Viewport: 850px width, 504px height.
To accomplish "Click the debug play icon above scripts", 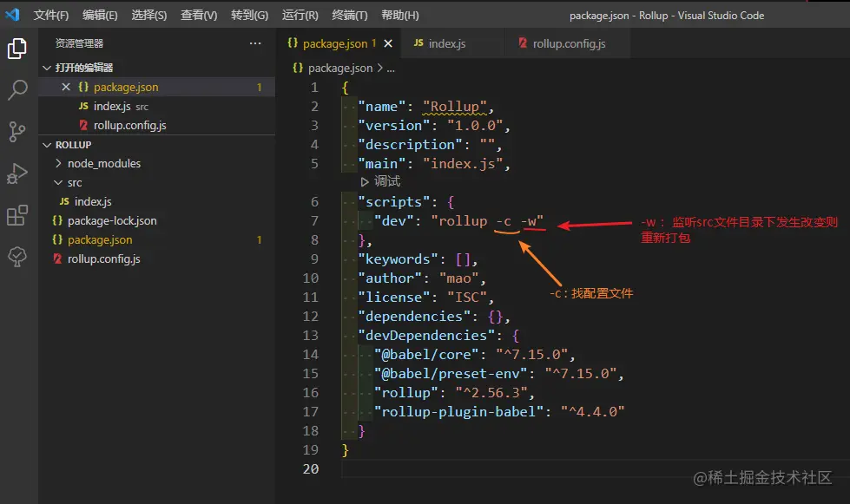I will pyautogui.click(x=365, y=181).
